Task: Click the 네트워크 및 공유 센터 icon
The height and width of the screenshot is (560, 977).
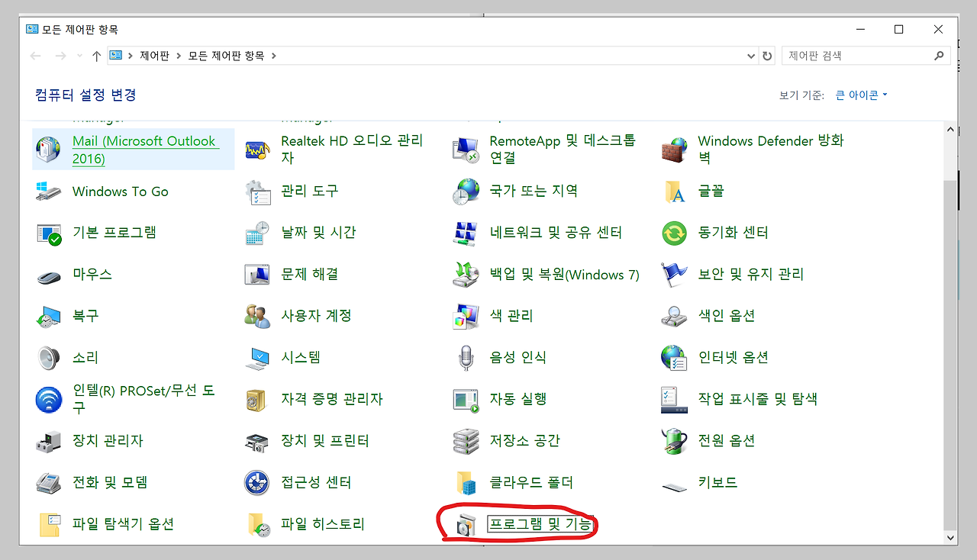Action: tap(466, 233)
